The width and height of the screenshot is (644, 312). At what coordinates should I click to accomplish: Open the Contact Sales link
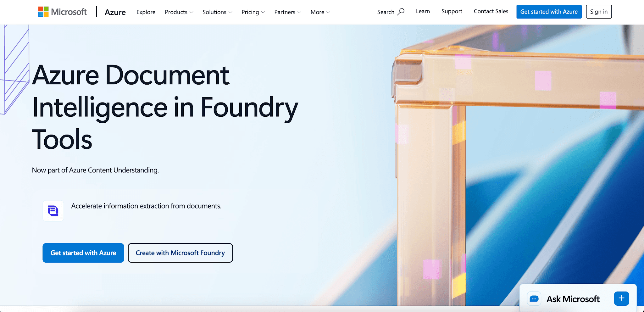click(491, 11)
